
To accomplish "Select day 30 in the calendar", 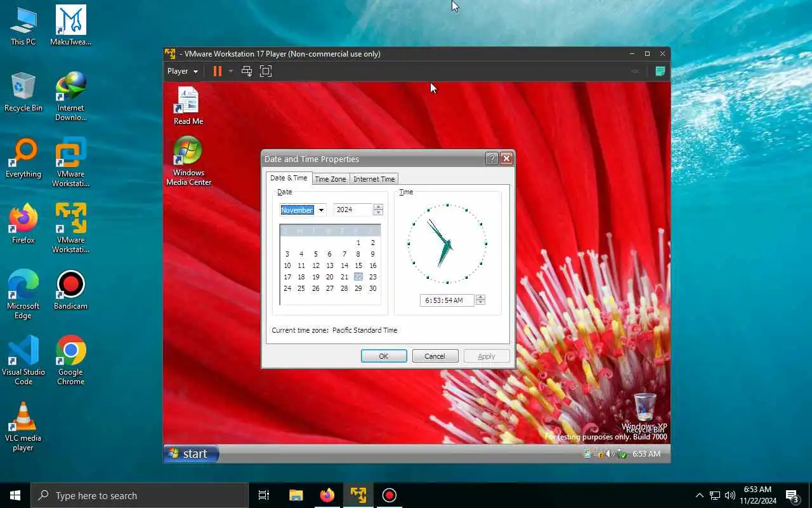I will click(x=372, y=288).
